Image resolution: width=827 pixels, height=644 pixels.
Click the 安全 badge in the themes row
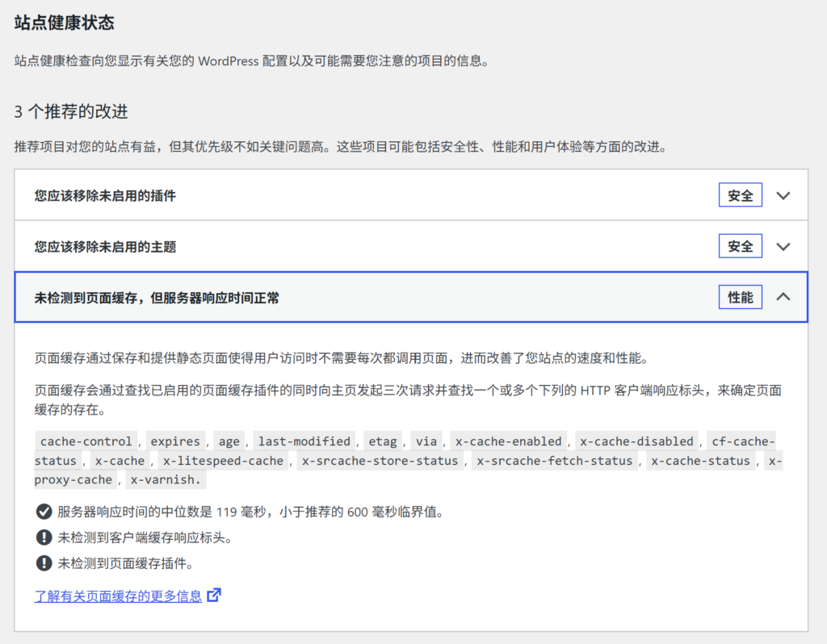pos(740,246)
